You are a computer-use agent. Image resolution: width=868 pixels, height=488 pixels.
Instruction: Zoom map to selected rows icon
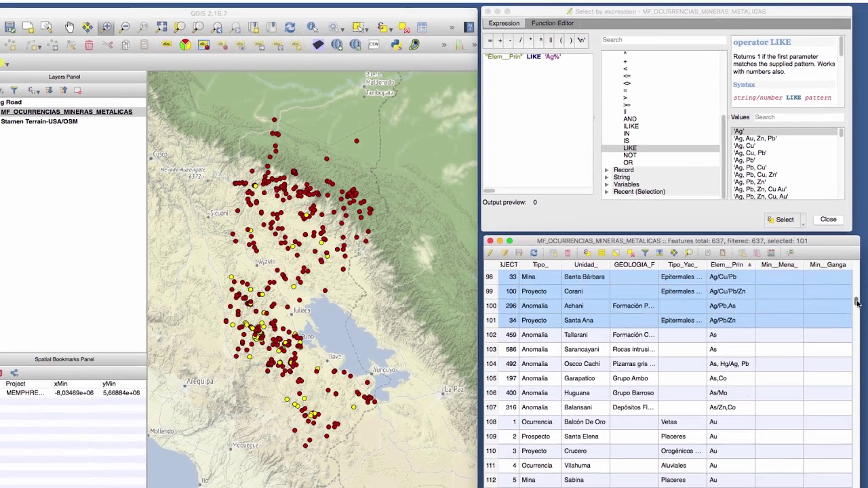[x=688, y=253]
